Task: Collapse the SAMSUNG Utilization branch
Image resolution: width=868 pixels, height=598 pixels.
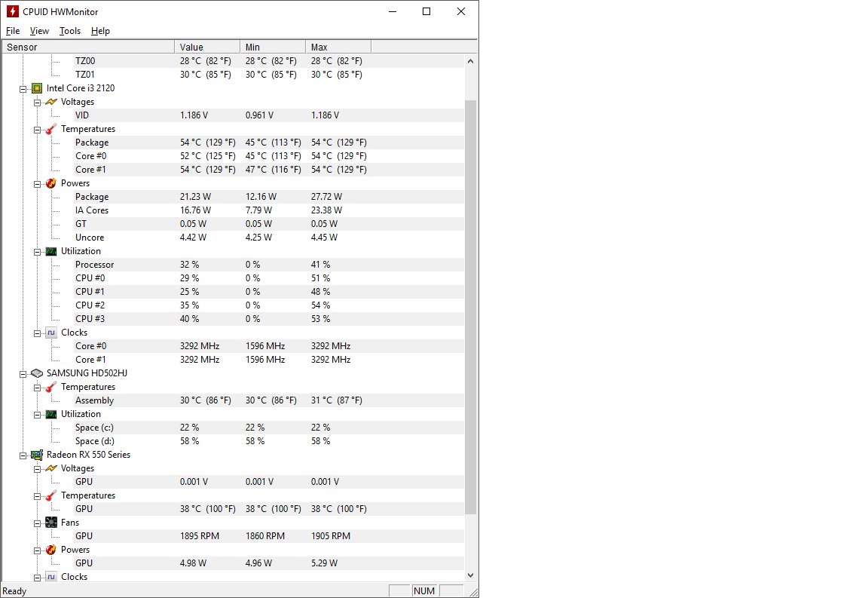Action: coord(37,415)
